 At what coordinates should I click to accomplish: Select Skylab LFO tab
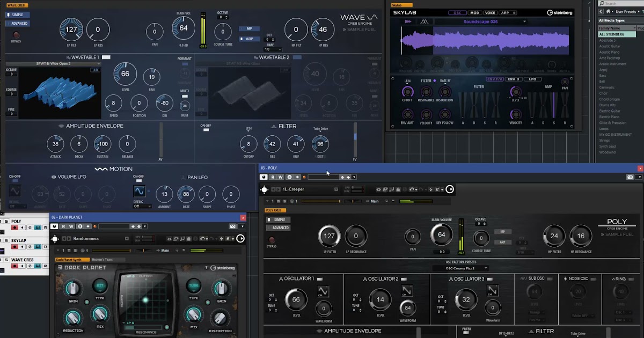click(532, 79)
